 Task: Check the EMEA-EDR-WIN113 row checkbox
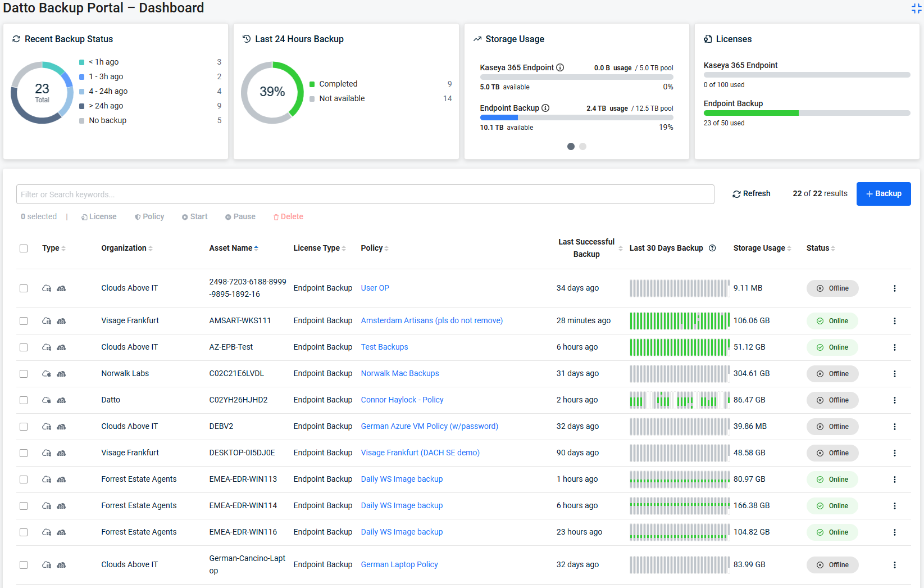tap(24, 480)
